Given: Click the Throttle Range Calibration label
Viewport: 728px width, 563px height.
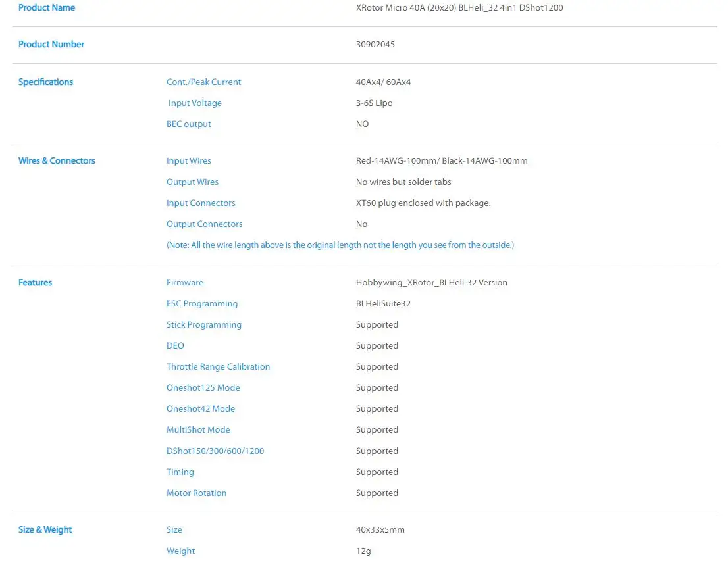Looking at the screenshot, I should point(218,366).
